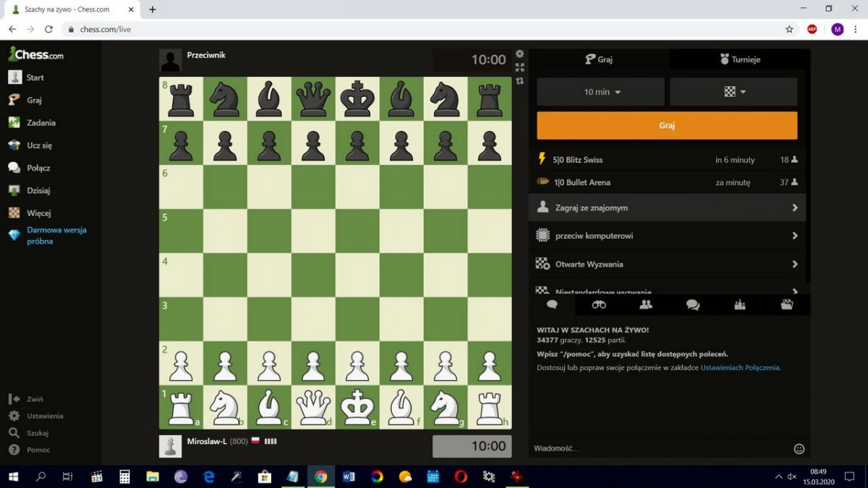The image size is (868, 488).
Task: Open the rightmost archive tab icon in the lower panel
Action: point(787,304)
